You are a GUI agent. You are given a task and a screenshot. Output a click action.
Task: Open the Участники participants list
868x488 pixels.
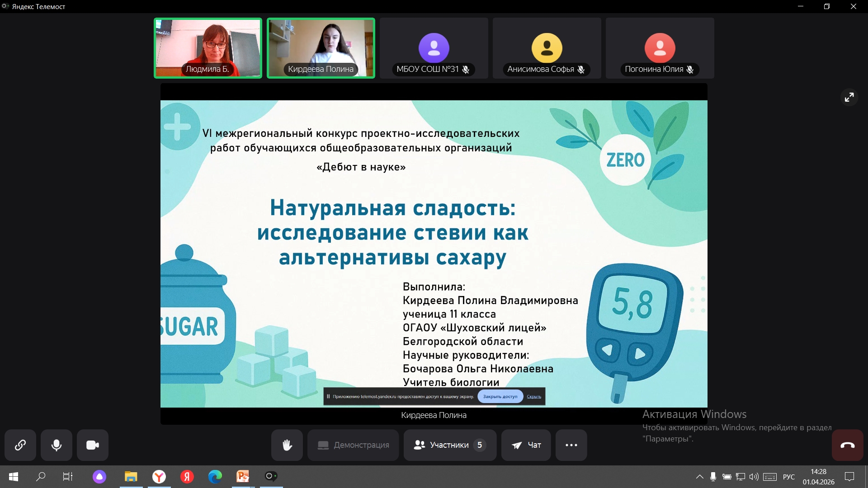(450, 445)
